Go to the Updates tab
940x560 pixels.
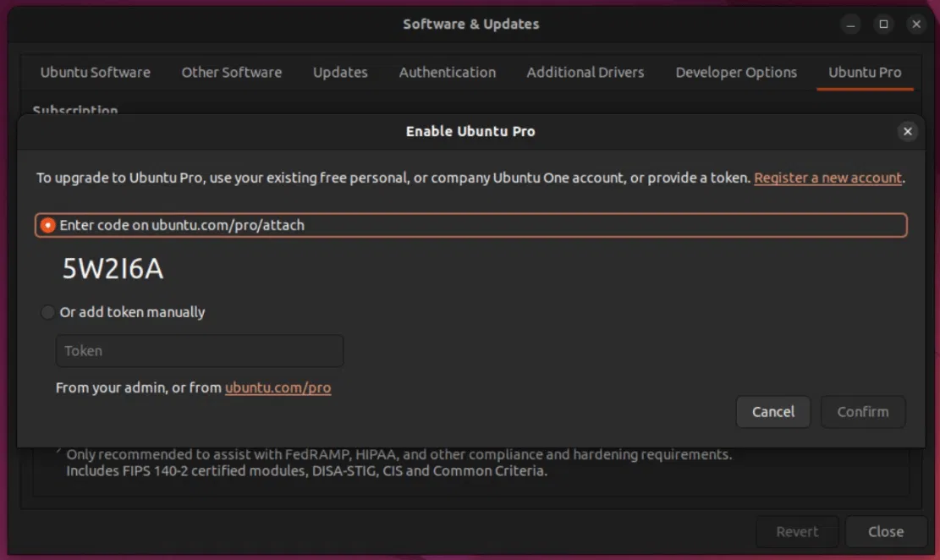pyautogui.click(x=340, y=72)
